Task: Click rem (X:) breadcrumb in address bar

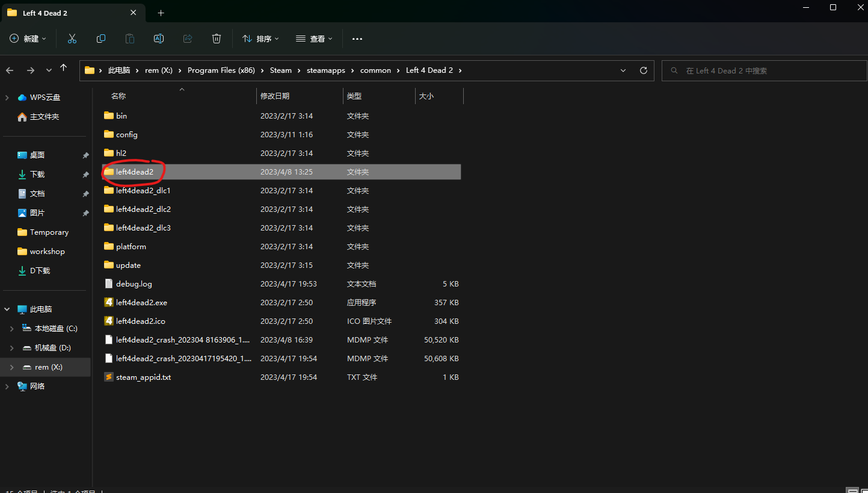Action: pyautogui.click(x=159, y=70)
